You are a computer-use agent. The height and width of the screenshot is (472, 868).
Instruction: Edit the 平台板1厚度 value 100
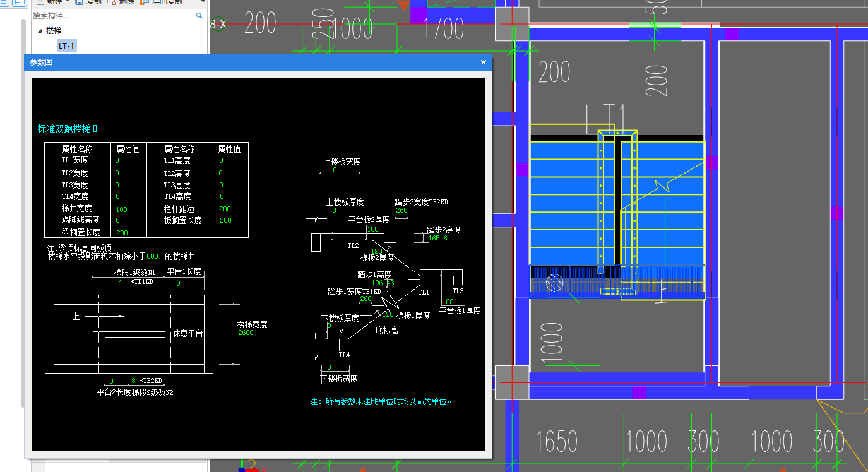(448, 302)
